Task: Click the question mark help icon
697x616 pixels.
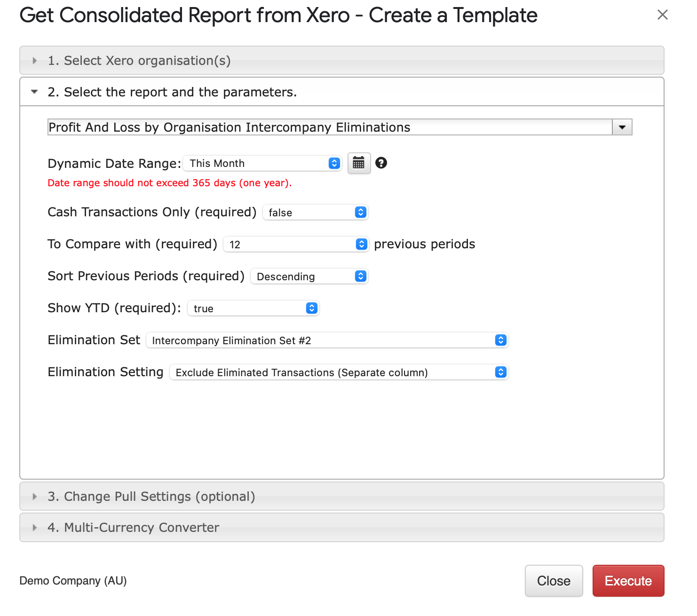Action: 381,163
